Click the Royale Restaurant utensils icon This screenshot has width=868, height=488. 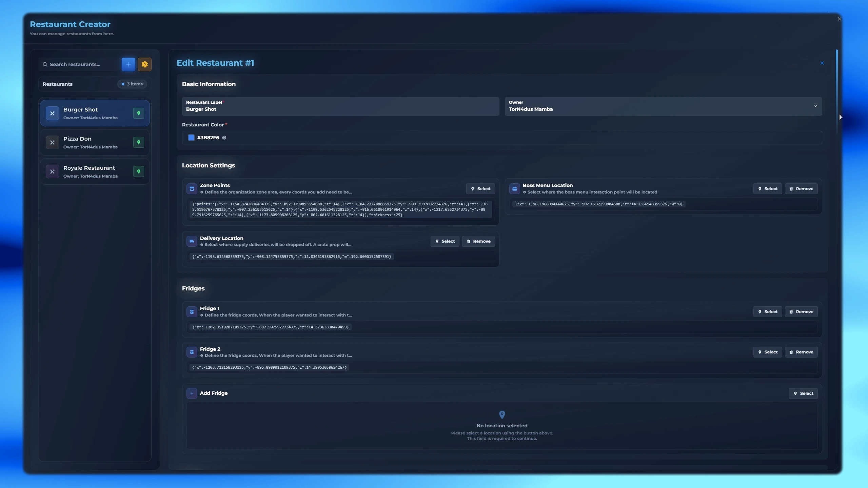click(x=52, y=171)
